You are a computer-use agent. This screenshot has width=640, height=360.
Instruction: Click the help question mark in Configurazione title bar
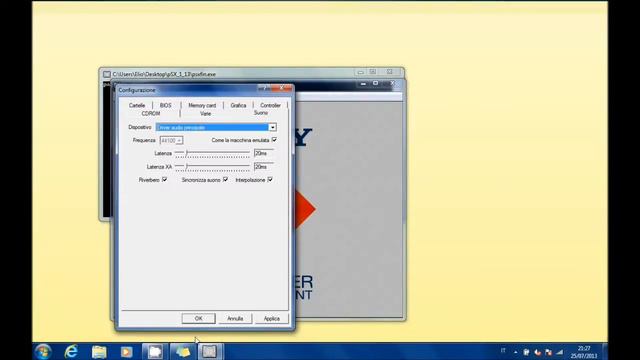pyautogui.click(x=264, y=88)
